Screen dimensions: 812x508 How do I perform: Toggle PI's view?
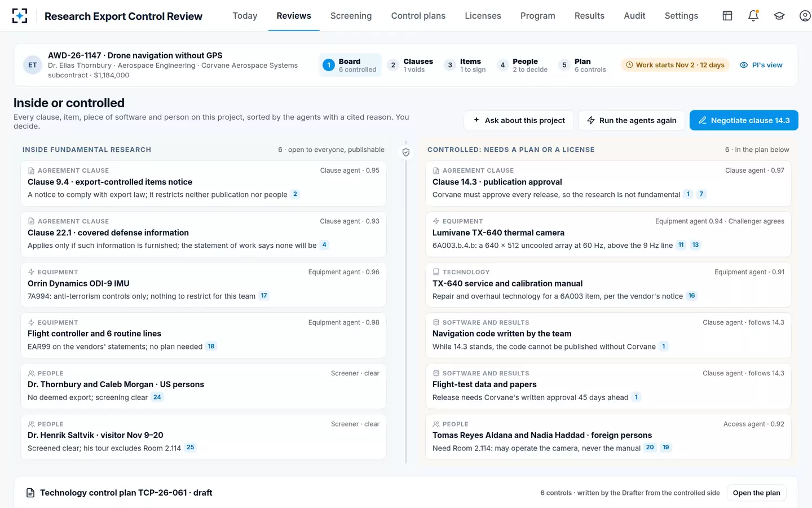pos(761,65)
